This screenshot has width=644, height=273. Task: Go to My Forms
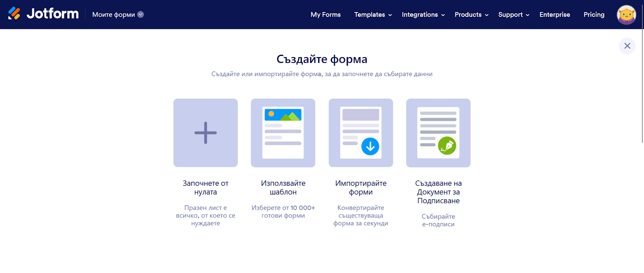coord(326,14)
